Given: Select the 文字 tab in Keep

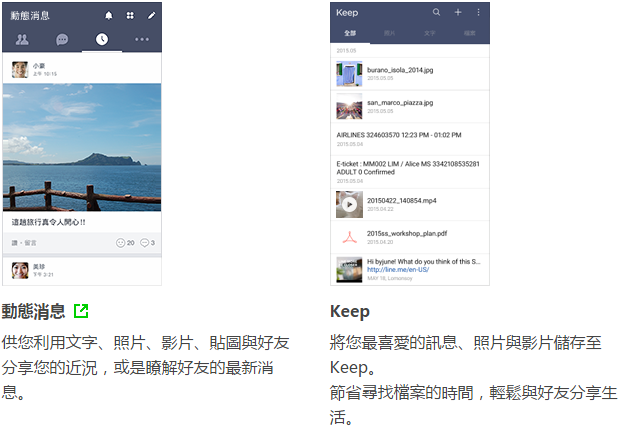Looking at the screenshot, I should (430, 33).
